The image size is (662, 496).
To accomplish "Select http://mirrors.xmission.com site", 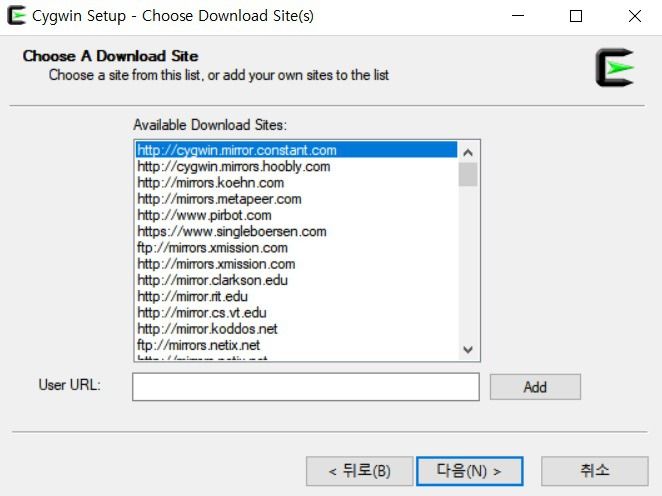I will [296, 264].
